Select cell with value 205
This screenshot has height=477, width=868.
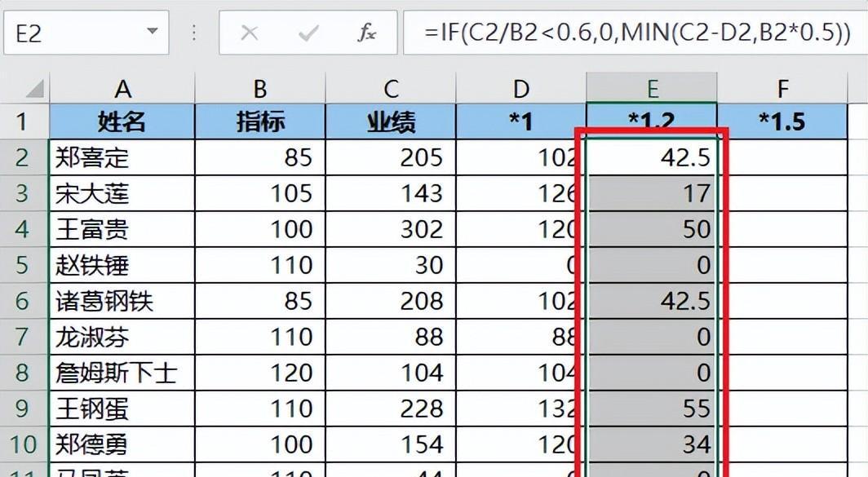coord(391,157)
